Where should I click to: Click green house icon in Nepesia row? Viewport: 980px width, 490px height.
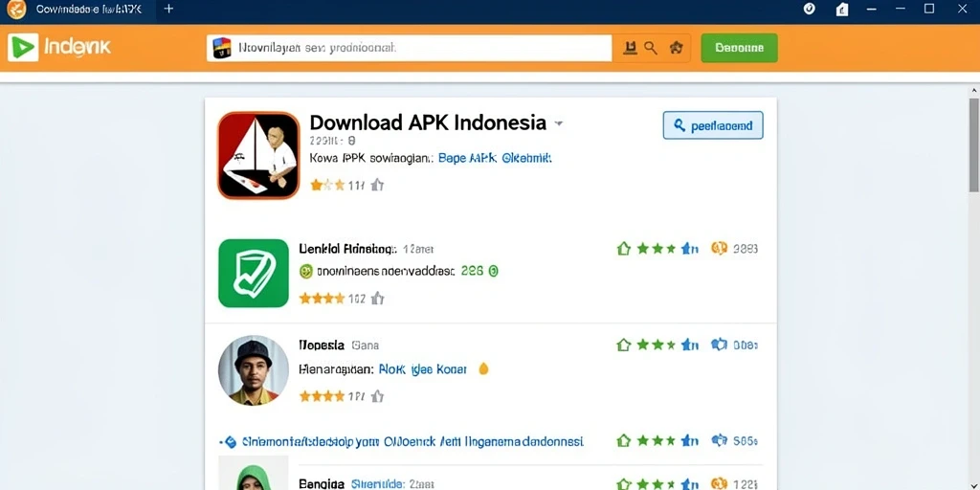pos(623,345)
